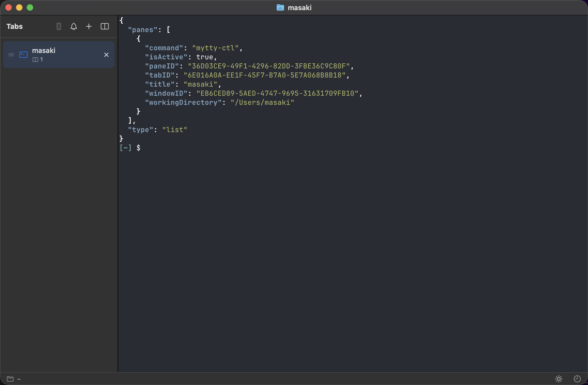Click the "title" key in JSON output
Image resolution: width=588 pixels, height=385 pixels.
pos(160,84)
